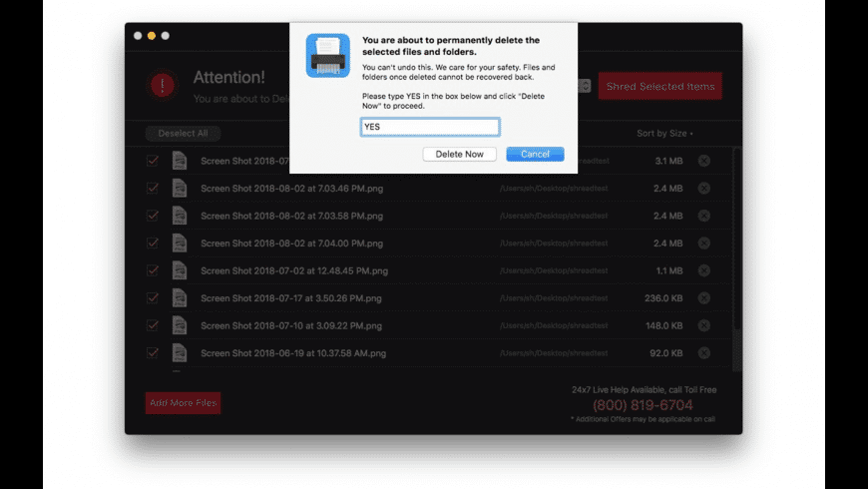This screenshot has width=868, height=489.
Task: Remove Screen Shot 3.50.26 PM.png from list
Action: click(x=703, y=298)
